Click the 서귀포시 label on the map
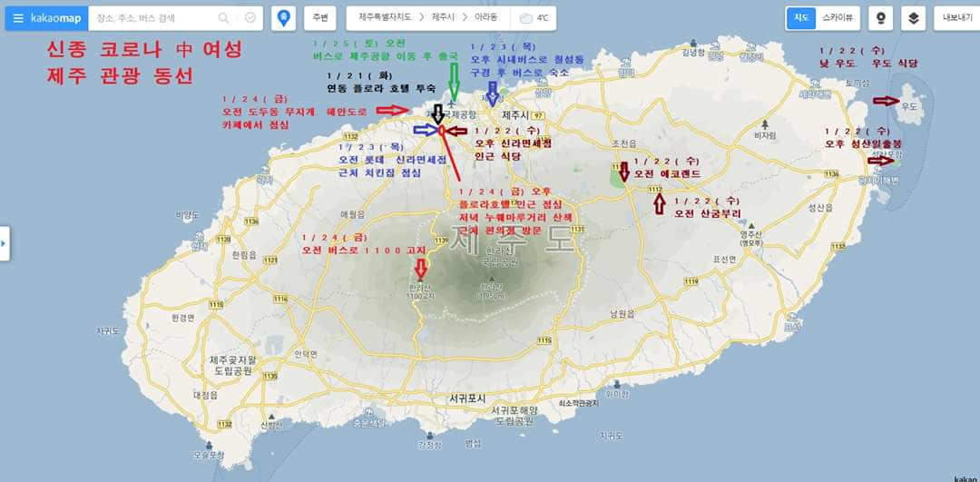 click(x=467, y=398)
